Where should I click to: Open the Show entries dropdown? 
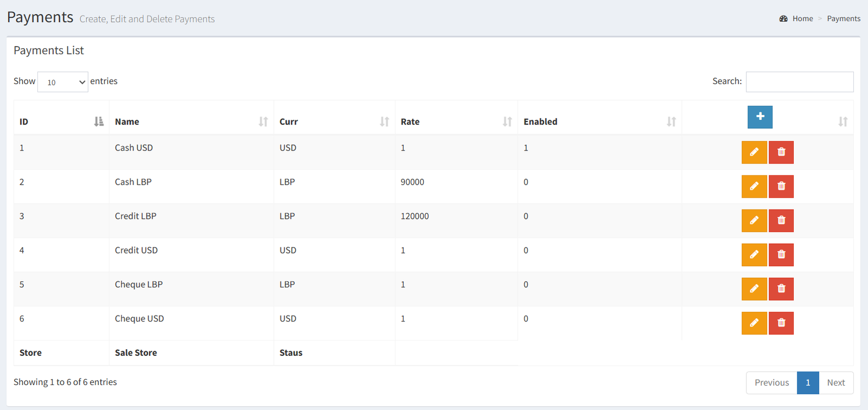(63, 82)
